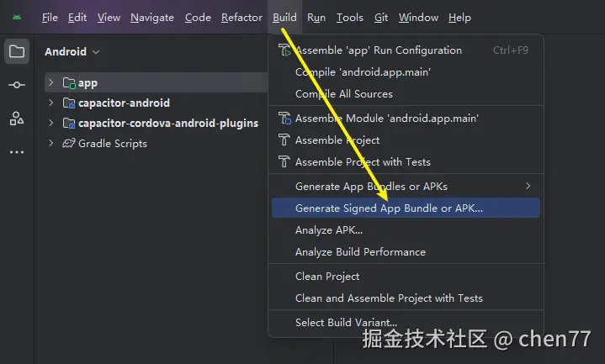This screenshot has height=364, width=605.
Task: Open the Android project view dropdown
Action: (72, 51)
